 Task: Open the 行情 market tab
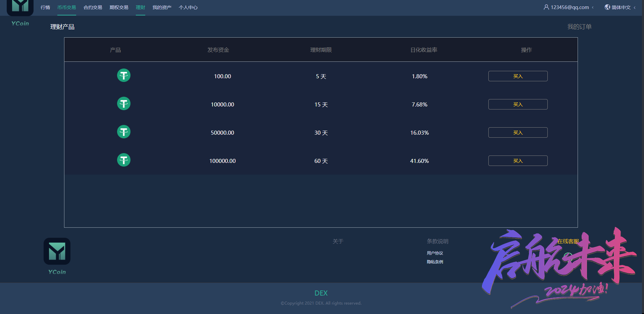[x=45, y=7]
